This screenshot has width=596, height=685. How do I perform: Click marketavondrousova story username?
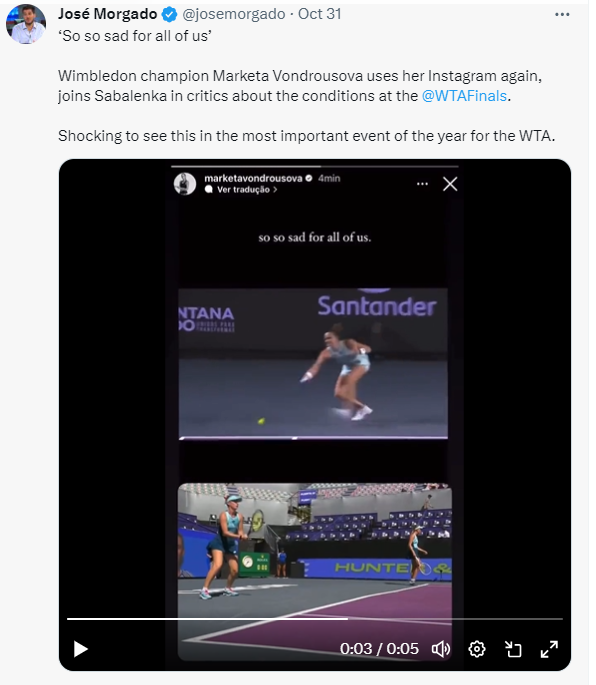pyautogui.click(x=253, y=178)
